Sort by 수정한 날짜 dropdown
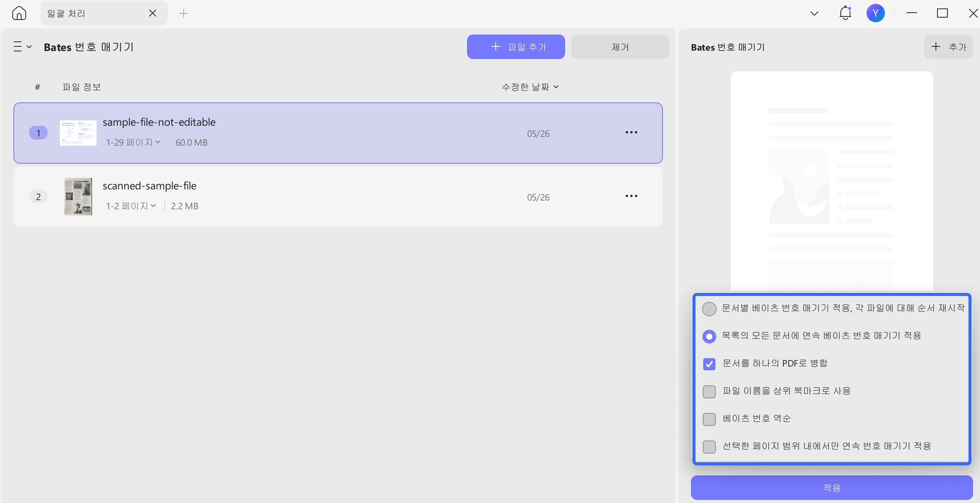980x503 pixels. (530, 87)
